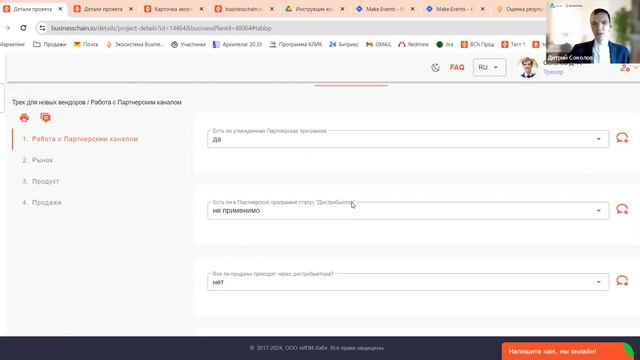The width and height of the screenshot is (640, 360).
Task: Open the Экосистема Busine... bookmark
Action: [135, 44]
